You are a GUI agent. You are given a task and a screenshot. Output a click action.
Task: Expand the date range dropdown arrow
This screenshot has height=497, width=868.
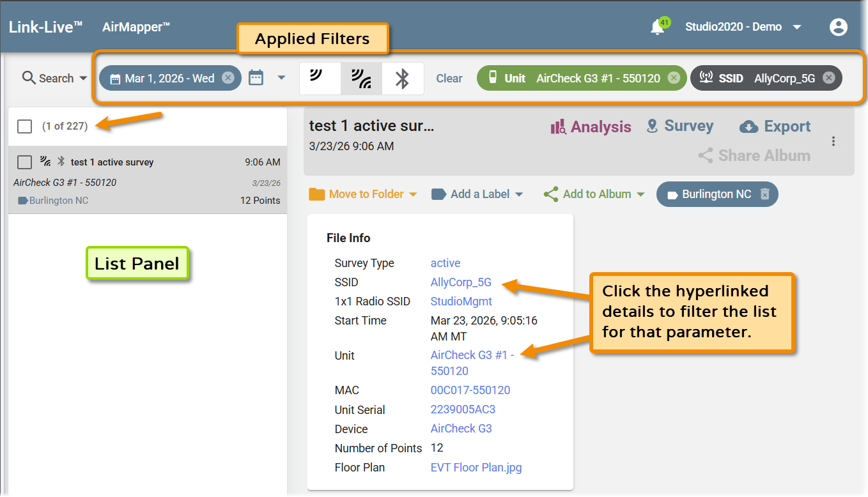(x=281, y=78)
